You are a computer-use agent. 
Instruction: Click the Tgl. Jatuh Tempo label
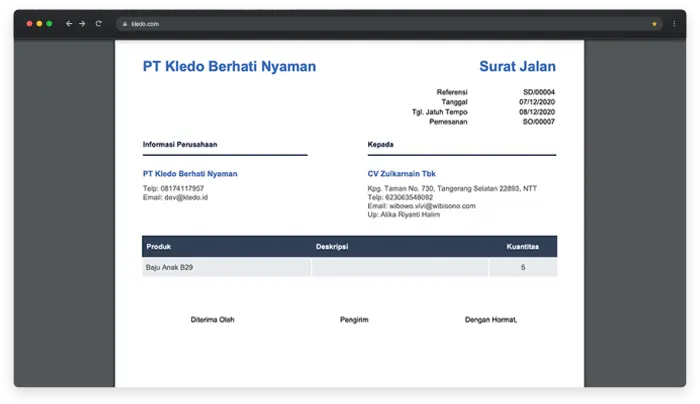[440, 112]
